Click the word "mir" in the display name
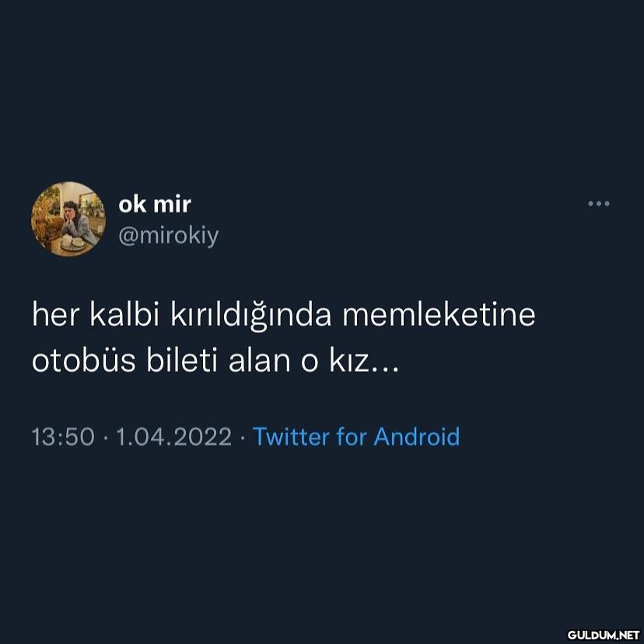This screenshot has height=644, width=644. click(x=172, y=204)
